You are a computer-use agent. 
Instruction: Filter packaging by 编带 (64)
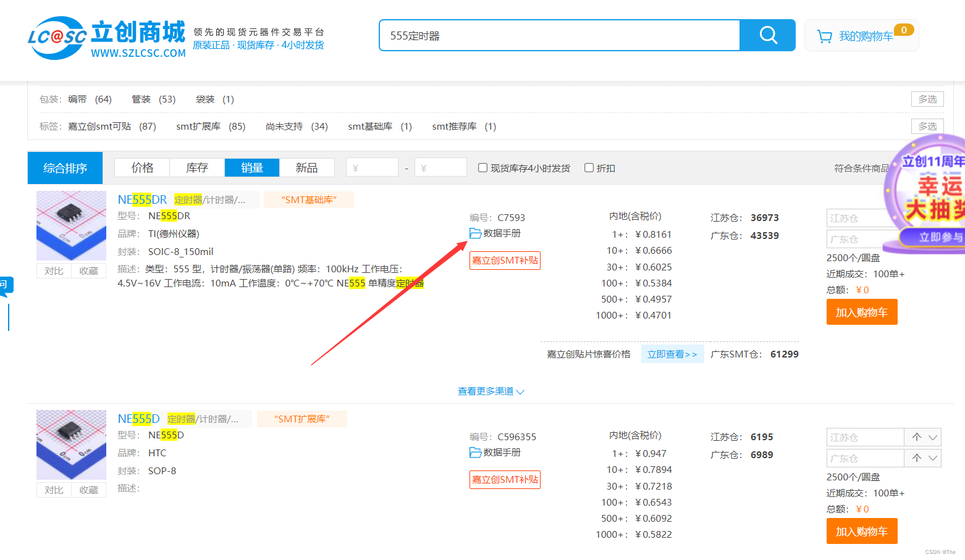tap(90, 99)
